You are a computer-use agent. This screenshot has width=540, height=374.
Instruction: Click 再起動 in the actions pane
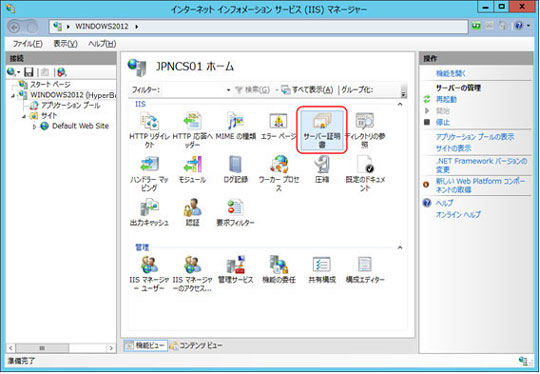pos(446,100)
